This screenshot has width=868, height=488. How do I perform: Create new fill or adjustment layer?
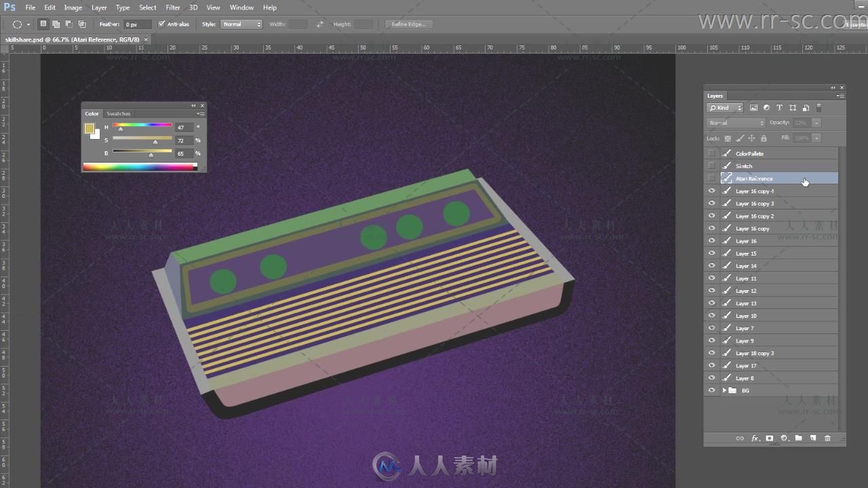(x=784, y=439)
